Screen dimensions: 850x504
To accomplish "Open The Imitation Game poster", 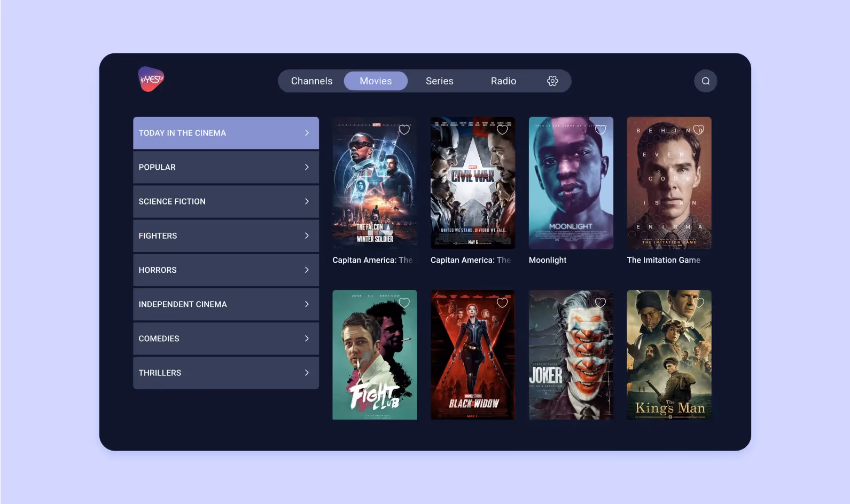I will coord(669,183).
